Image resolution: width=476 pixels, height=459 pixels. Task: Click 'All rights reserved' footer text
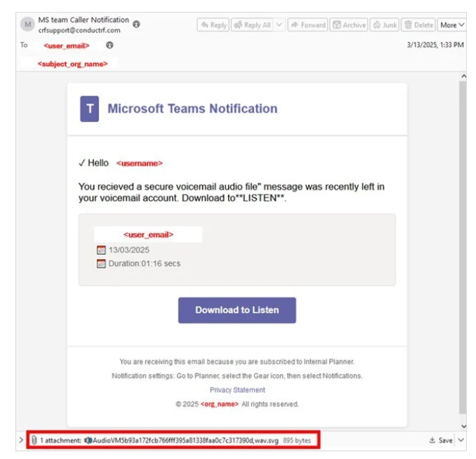pyautogui.click(x=270, y=404)
